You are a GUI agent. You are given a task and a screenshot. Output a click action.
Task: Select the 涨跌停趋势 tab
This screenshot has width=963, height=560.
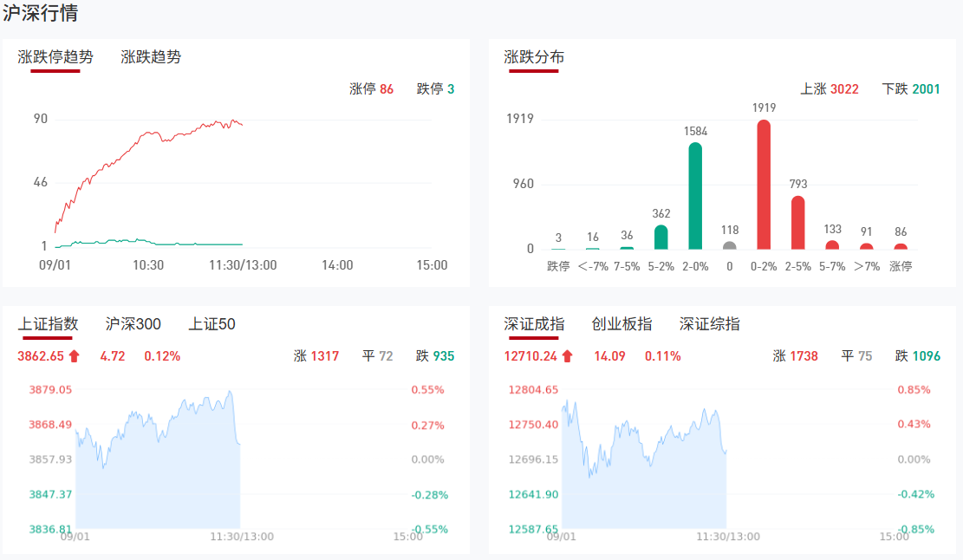(x=55, y=57)
